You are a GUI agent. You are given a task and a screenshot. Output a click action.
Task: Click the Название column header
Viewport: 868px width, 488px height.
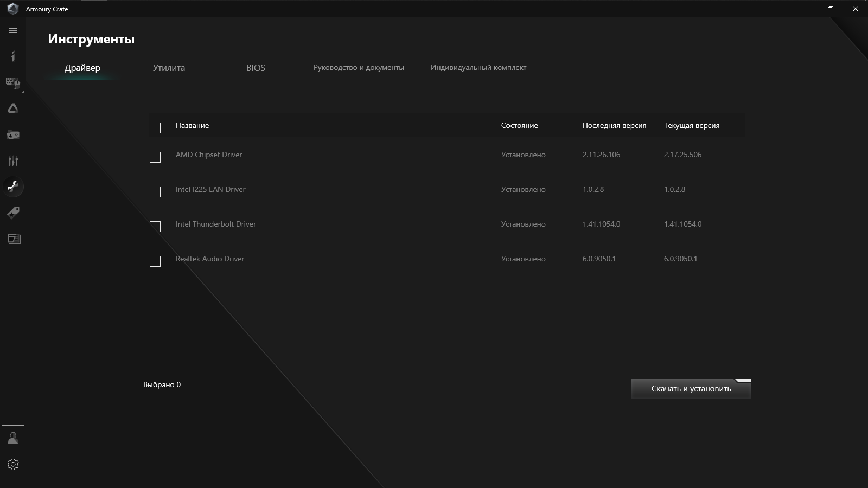(192, 125)
